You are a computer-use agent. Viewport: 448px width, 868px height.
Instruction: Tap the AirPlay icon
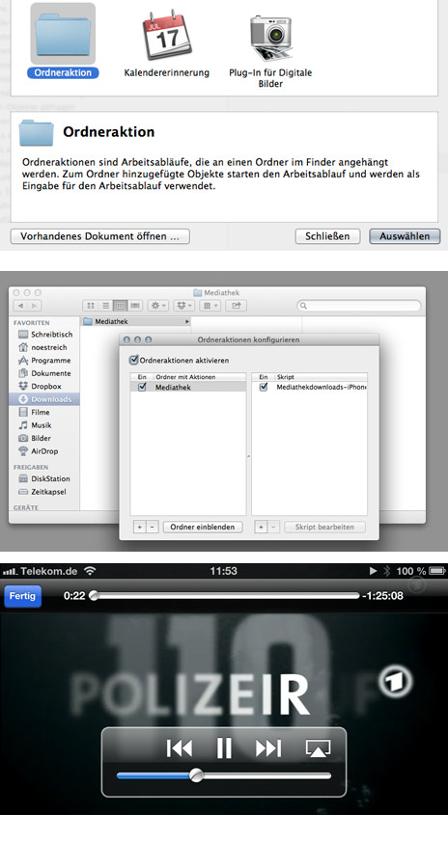318,748
